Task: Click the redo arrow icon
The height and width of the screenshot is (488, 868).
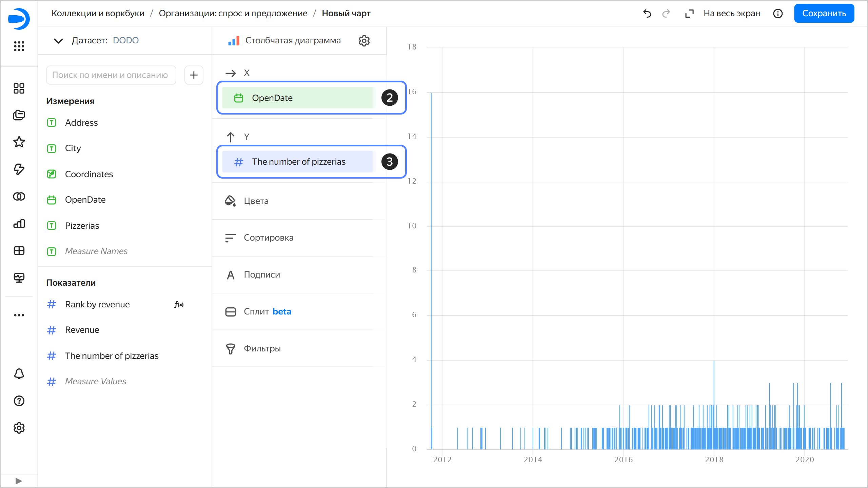Action: point(666,14)
